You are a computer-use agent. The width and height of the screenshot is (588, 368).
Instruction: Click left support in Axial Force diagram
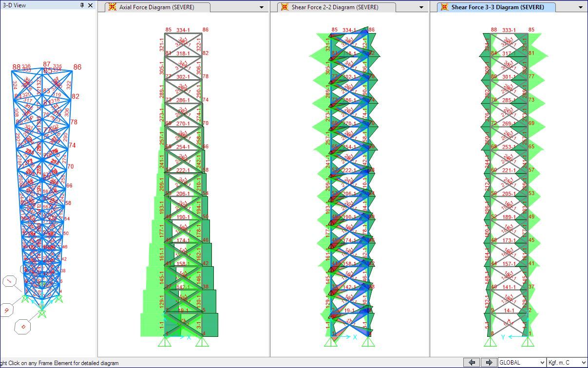pyautogui.click(x=164, y=342)
